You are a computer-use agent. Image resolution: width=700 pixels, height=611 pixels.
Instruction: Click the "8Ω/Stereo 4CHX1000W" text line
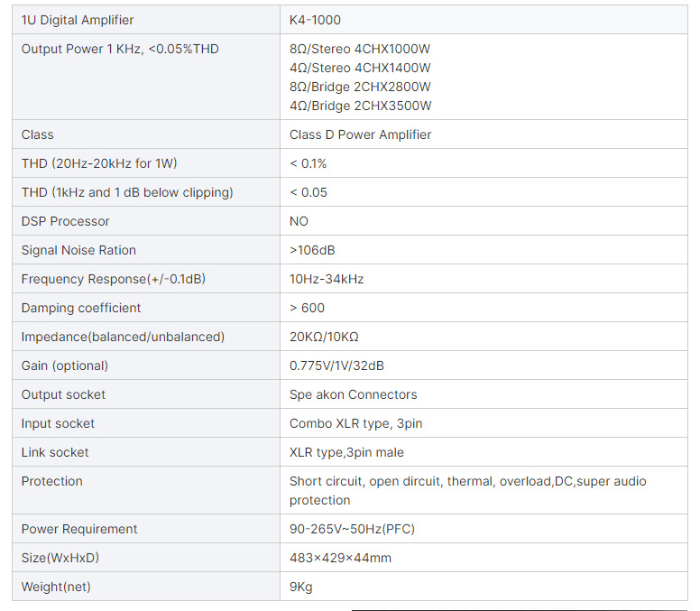coord(360,49)
